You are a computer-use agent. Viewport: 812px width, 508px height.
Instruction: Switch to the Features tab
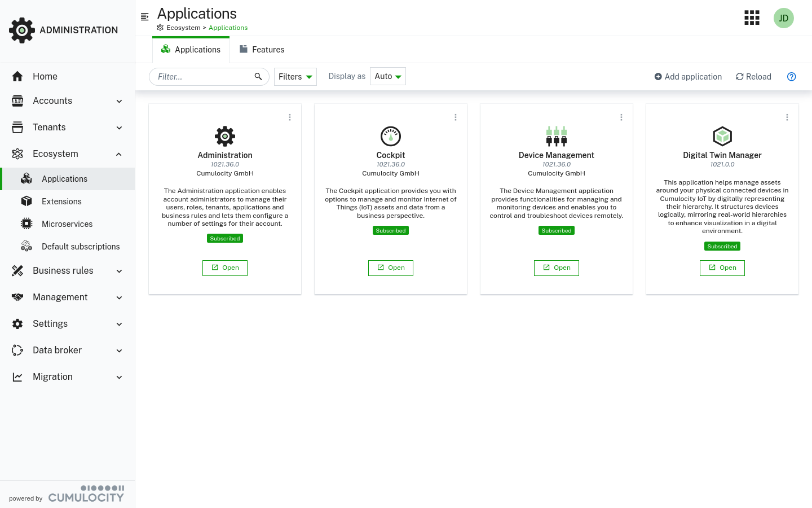click(x=262, y=49)
